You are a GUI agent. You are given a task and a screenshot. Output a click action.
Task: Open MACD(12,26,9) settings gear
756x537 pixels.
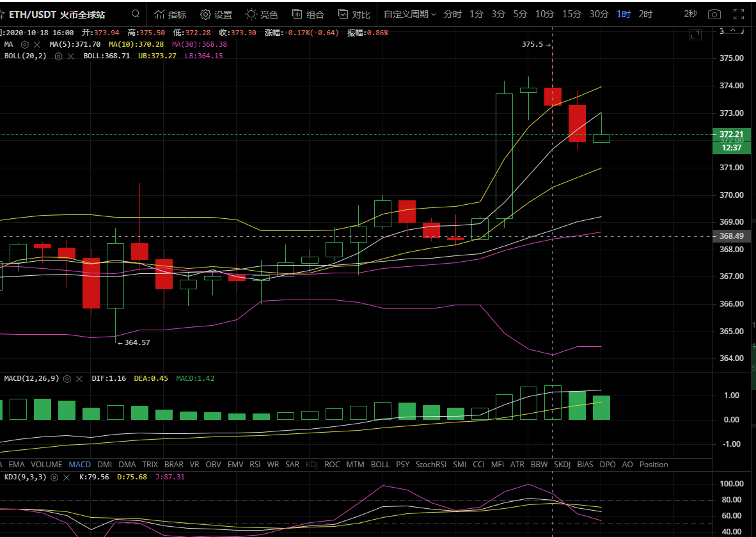[x=67, y=379]
